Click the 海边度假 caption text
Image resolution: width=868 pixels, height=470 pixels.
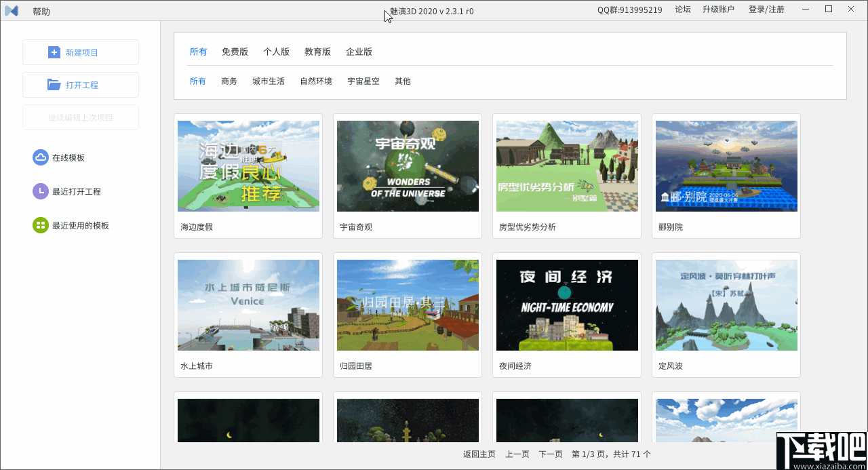point(197,227)
